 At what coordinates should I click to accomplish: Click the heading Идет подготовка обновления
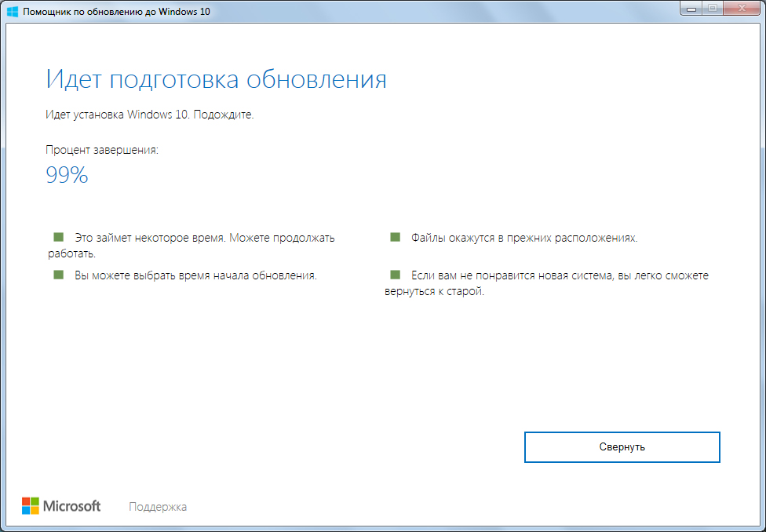[216, 79]
